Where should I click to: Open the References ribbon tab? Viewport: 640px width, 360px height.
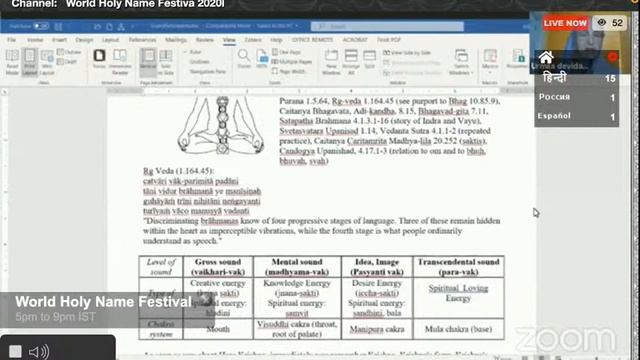(x=142, y=40)
